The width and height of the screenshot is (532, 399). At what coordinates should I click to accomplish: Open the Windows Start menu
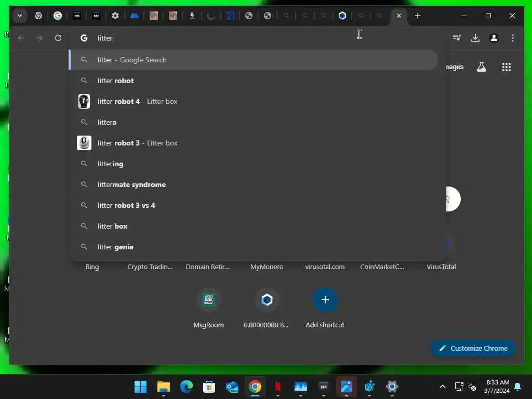140,387
